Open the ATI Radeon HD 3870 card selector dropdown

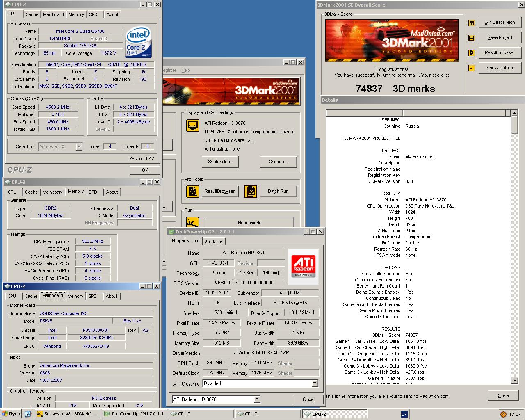(257, 399)
